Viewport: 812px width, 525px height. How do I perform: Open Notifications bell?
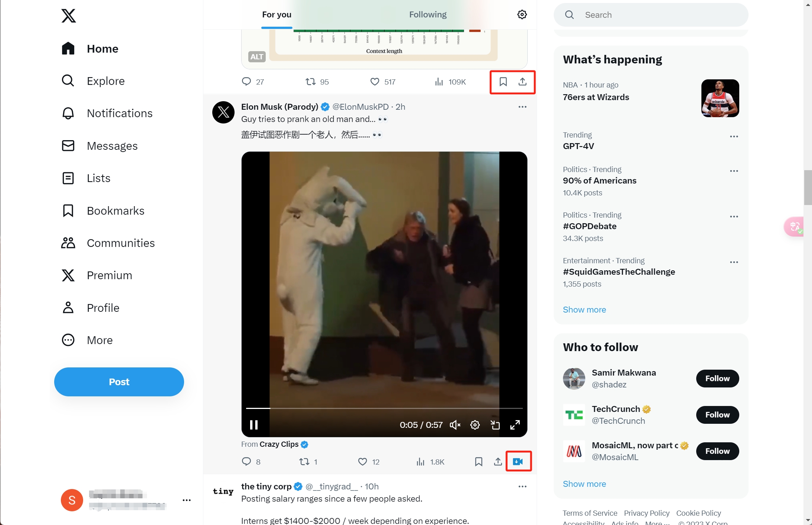point(68,113)
